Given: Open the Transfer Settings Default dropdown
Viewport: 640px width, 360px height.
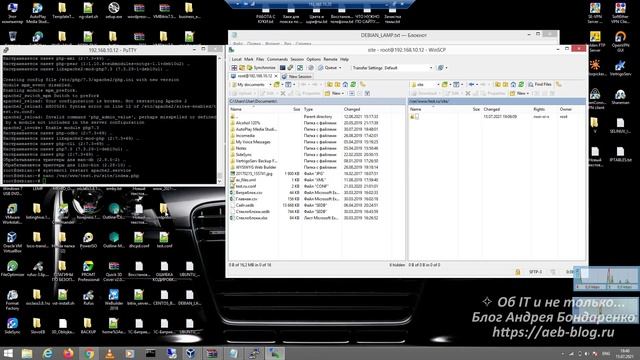Looking at the screenshot, I should [x=392, y=68].
